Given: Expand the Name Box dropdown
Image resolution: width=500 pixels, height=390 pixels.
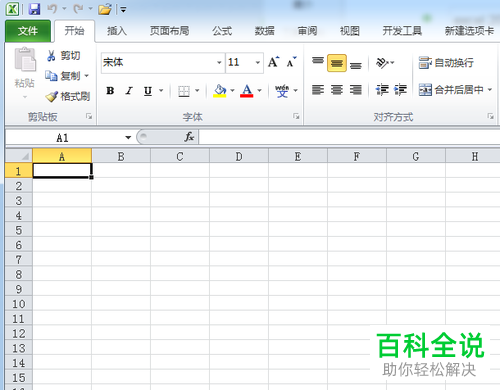Looking at the screenshot, I should pyautogui.click(x=128, y=137).
